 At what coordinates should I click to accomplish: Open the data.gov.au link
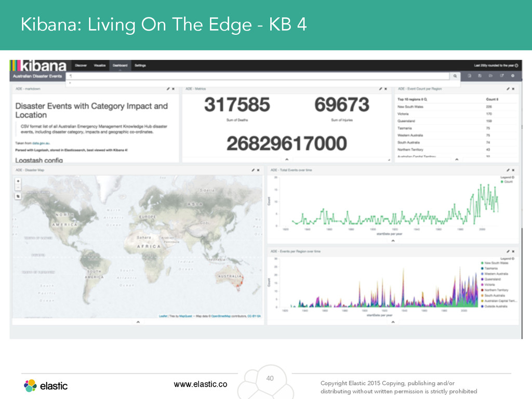coord(41,143)
